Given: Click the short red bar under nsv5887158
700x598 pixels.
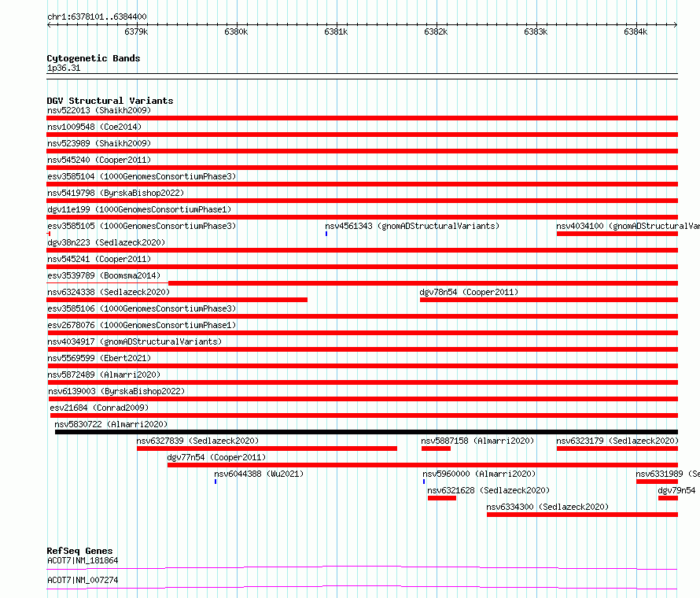Looking at the screenshot, I should pos(437,448).
